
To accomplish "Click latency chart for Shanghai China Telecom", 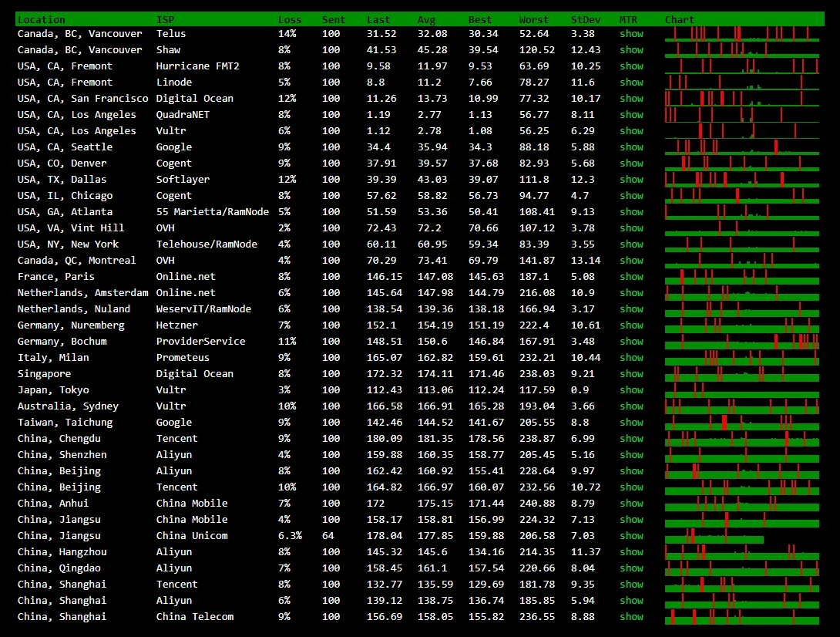I will (x=742, y=617).
